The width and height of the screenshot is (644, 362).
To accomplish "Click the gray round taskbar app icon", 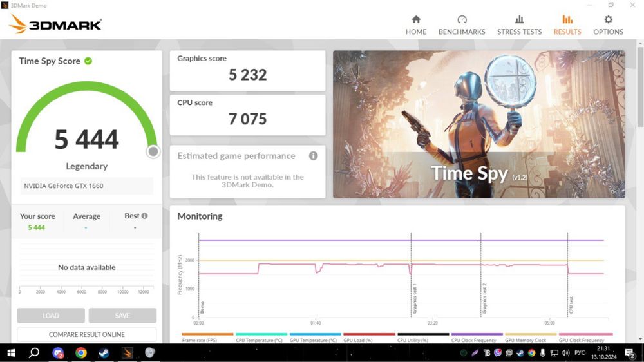I will click(x=150, y=352).
